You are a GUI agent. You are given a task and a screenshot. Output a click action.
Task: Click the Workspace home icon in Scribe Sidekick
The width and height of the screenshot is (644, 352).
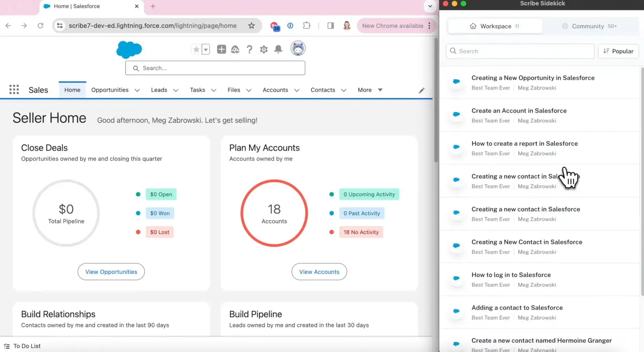[472, 26]
